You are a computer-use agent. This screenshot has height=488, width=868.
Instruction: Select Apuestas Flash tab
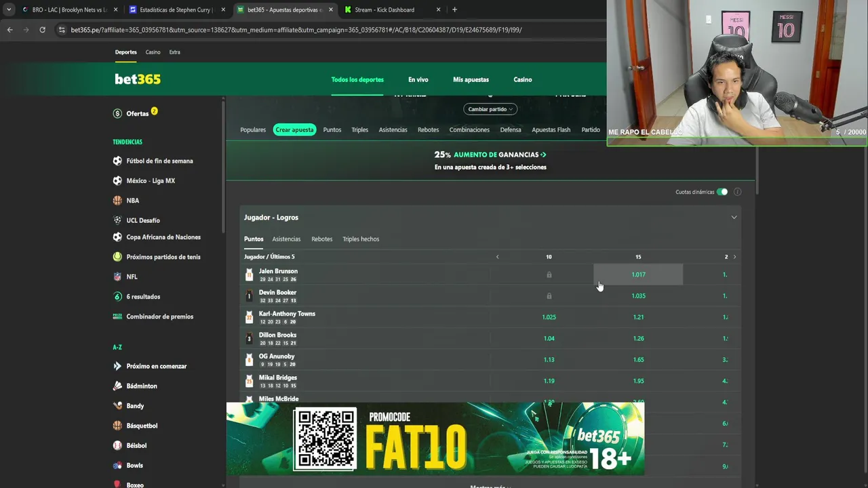click(x=551, y=129)
